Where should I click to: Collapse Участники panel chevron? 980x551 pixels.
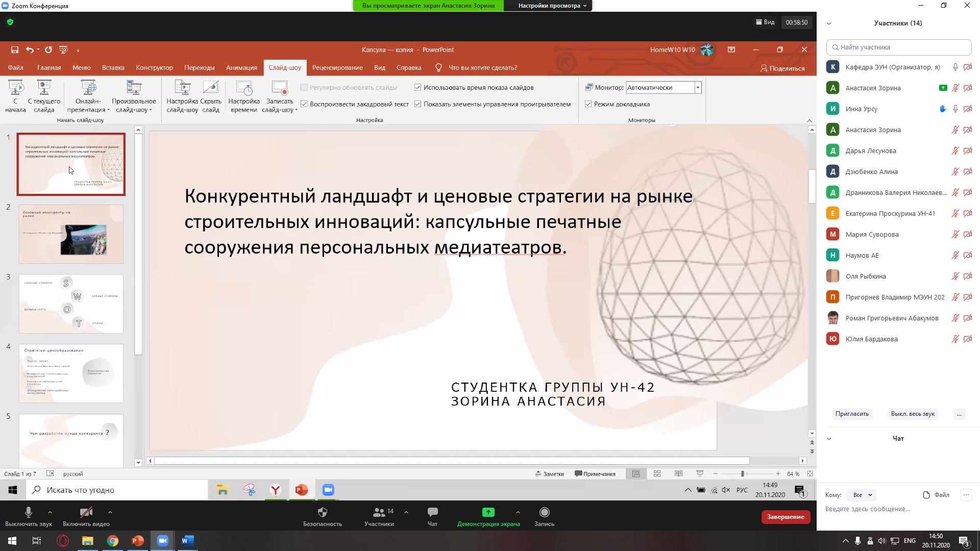pyautogui.click(x=829, y=23)
